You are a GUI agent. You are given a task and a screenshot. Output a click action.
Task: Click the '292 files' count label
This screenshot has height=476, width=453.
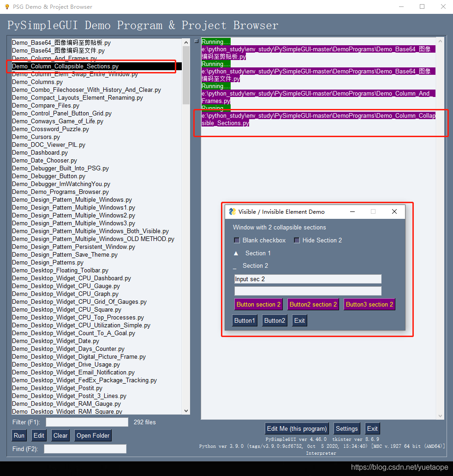click(145, 422)
